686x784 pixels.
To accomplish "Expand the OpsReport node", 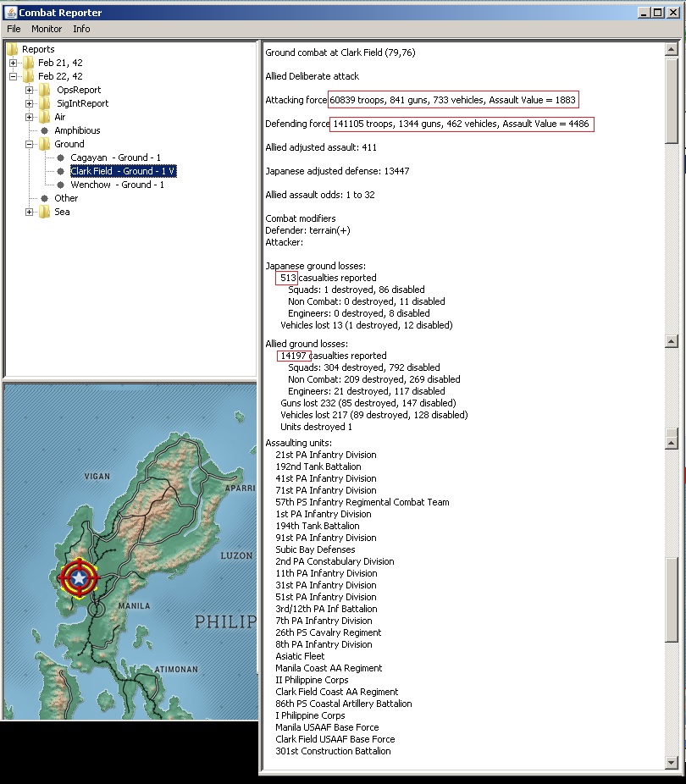I will (29, 90).
